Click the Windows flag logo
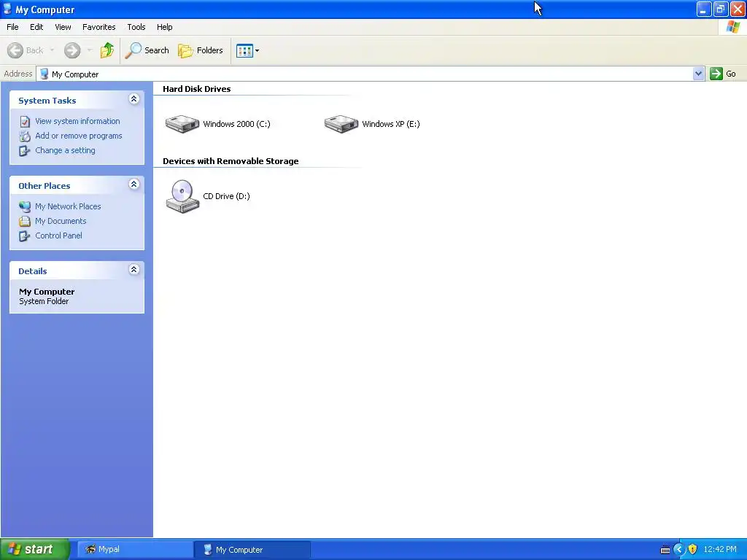 pos(732,27)
